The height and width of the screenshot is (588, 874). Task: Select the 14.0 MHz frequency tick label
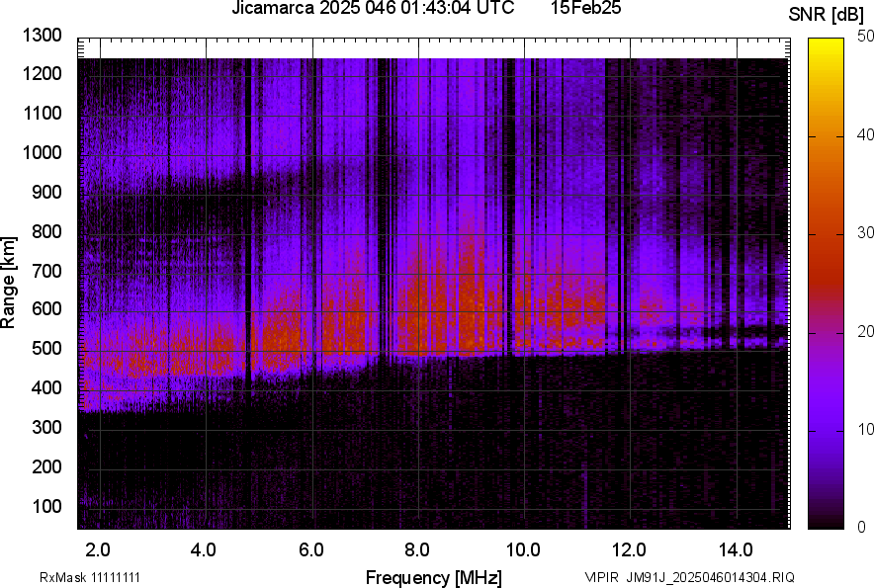735,549
